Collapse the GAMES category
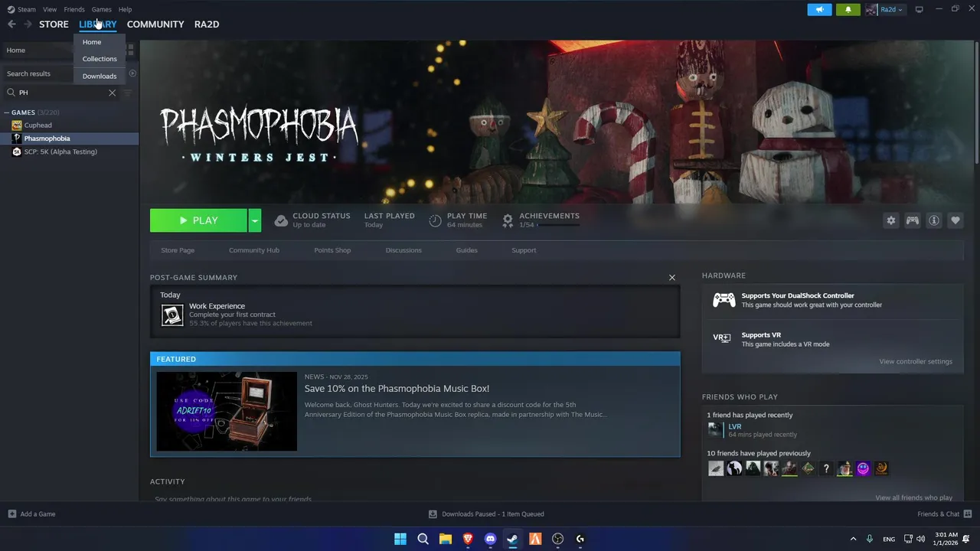The width and height of the screenshot is (980, 551). [x=7, y=112]
